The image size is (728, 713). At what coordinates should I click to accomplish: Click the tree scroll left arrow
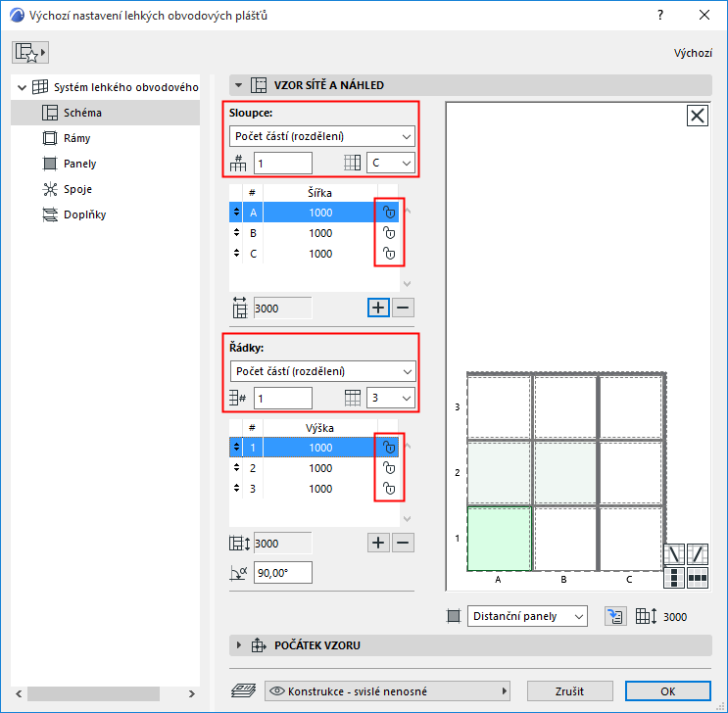click(19, 694)
